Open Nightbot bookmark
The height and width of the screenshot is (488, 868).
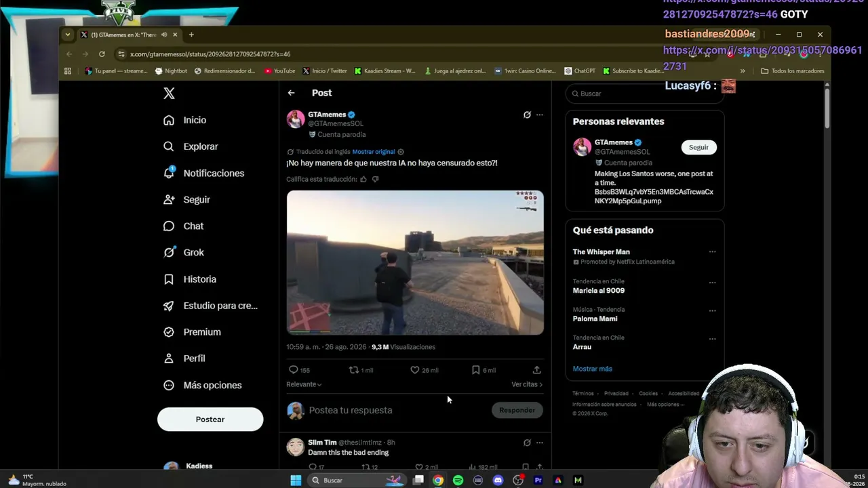click(172, 71)
